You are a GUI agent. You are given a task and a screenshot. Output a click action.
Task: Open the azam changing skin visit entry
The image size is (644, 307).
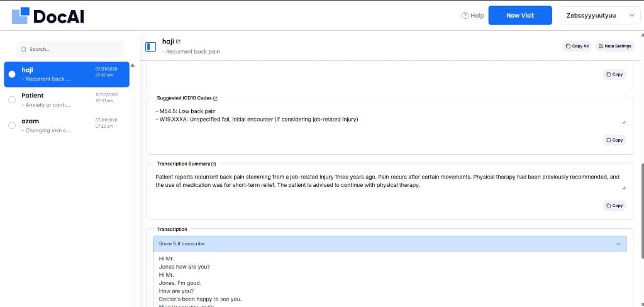point(67,126)
